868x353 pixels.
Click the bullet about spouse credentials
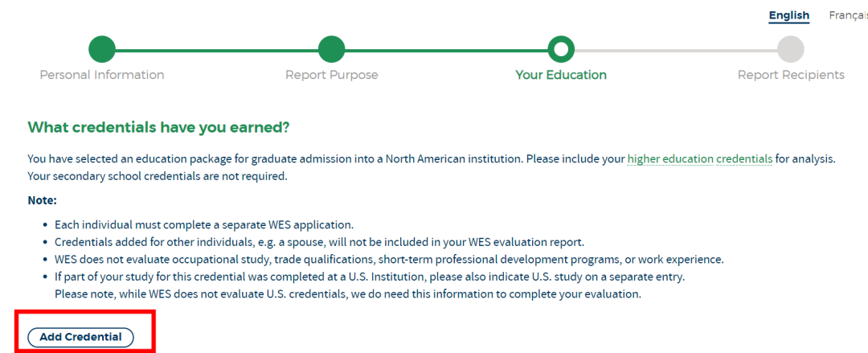(x=319, y=242)
